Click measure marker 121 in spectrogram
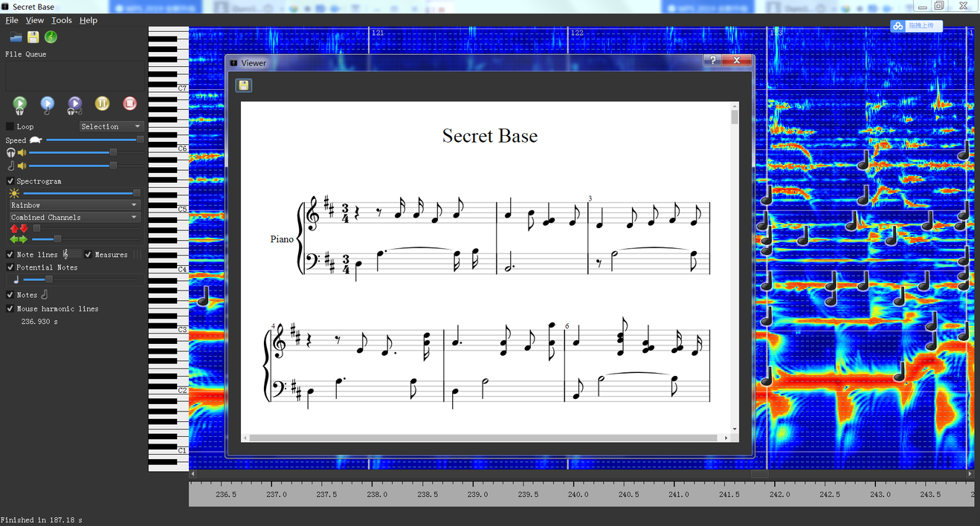 378,33
